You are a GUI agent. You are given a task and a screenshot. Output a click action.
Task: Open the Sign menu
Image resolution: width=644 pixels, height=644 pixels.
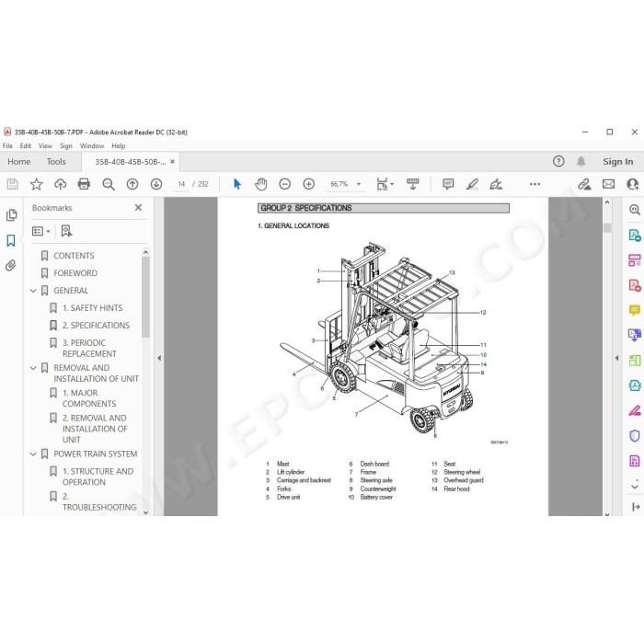pos(65,145)
